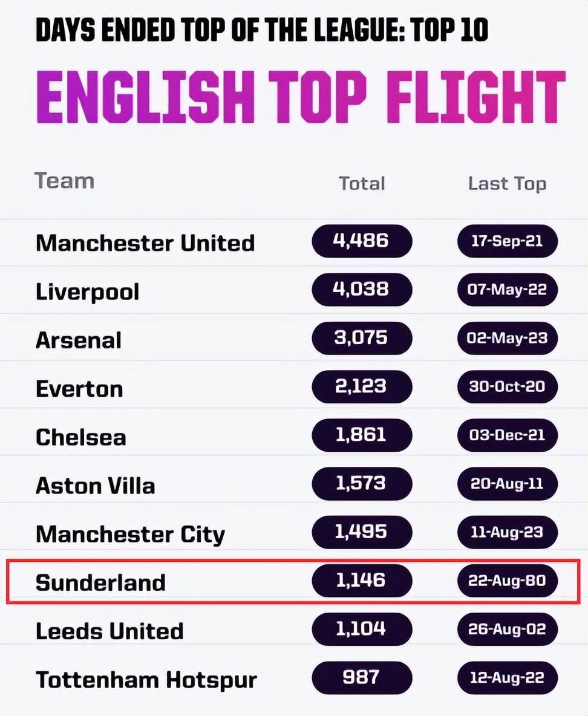588x716 pixels.
Task: Select the Leeds United team name
Action: pos(109,631)
